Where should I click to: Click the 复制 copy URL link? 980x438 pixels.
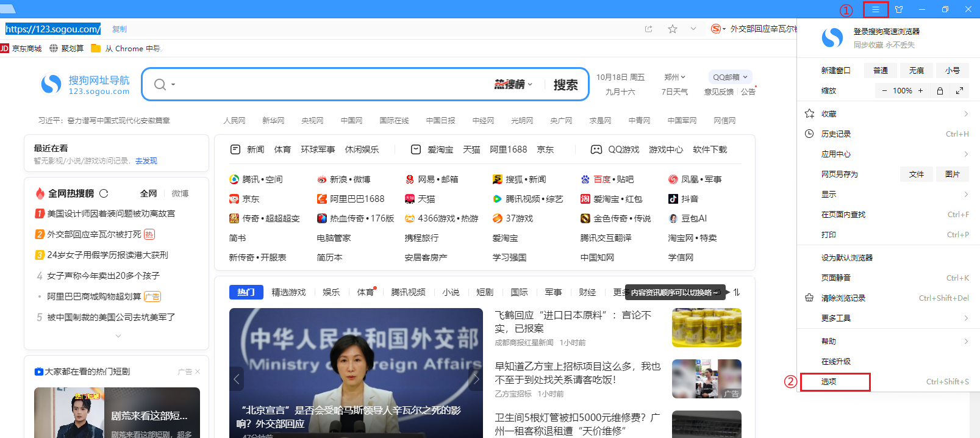pos(120,29)
